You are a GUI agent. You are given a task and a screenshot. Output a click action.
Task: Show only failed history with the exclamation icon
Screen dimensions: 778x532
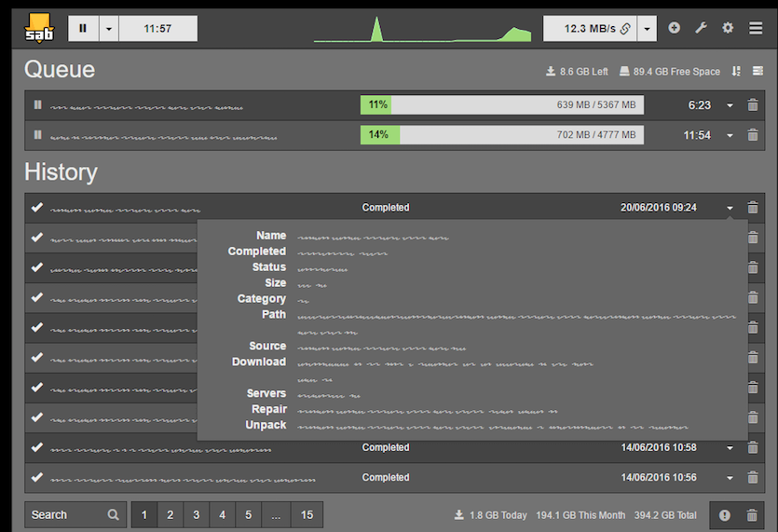tap(724, 515)
